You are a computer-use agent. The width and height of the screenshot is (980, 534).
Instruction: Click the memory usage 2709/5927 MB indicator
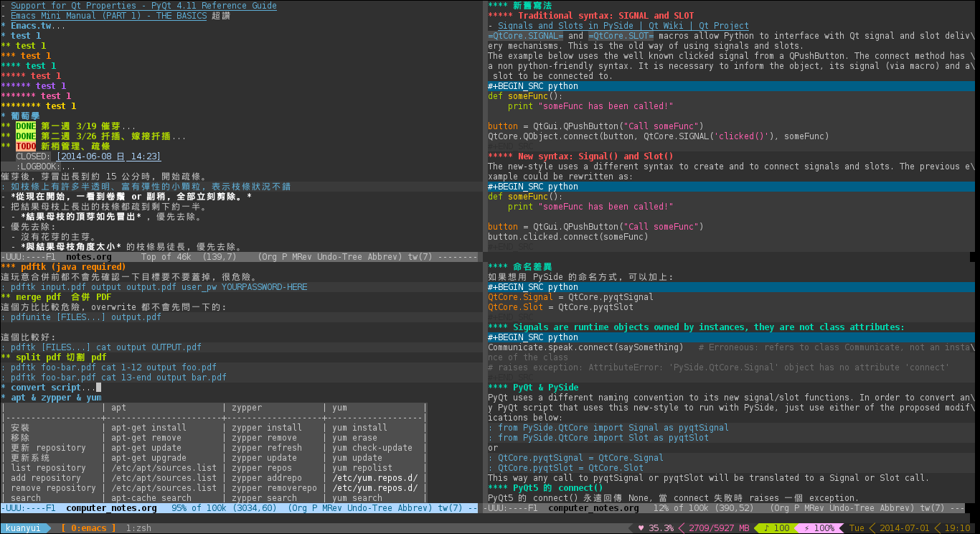pos(718,528)
